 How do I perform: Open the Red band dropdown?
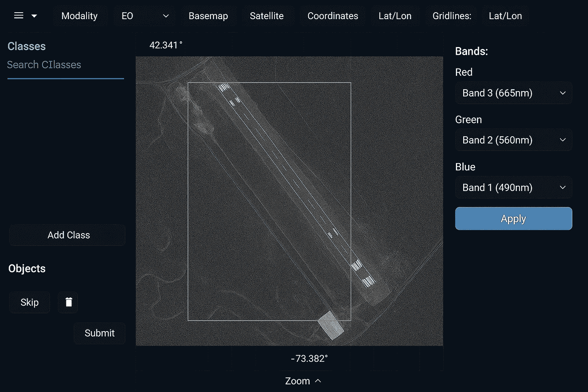click(x=513, y=93)
